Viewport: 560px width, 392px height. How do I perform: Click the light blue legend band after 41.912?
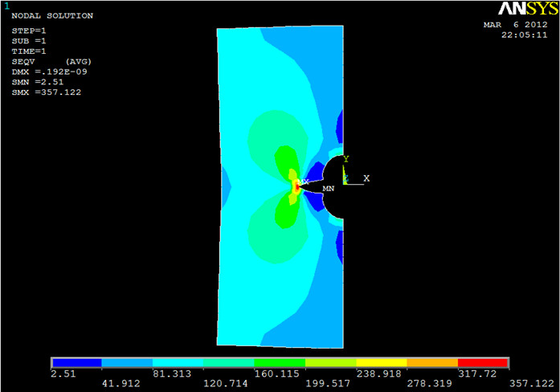click(x=127, y=363)
